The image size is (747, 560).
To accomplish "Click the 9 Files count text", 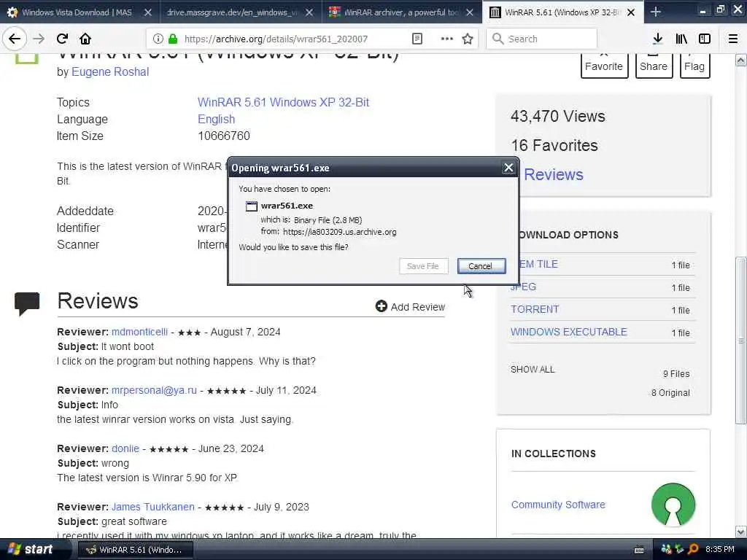I will pos(676,374).
